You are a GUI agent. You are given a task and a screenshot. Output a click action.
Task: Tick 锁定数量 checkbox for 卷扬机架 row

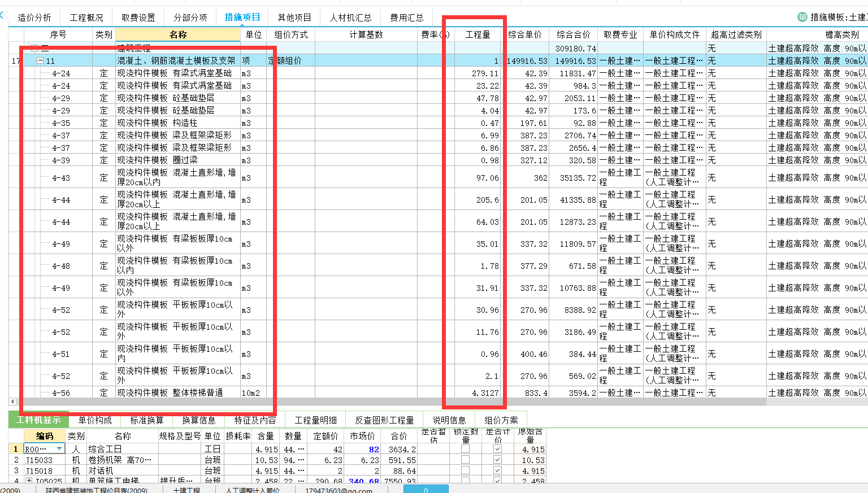(x=465, y=460)
